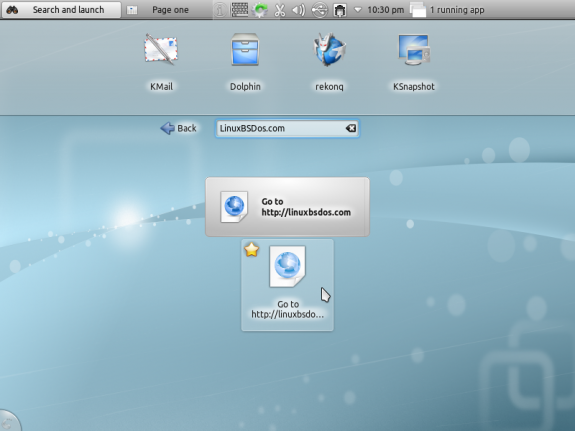Open the Klipper scissors clipboard icon
The image size is (575, 431).
[x=280, y=10]
